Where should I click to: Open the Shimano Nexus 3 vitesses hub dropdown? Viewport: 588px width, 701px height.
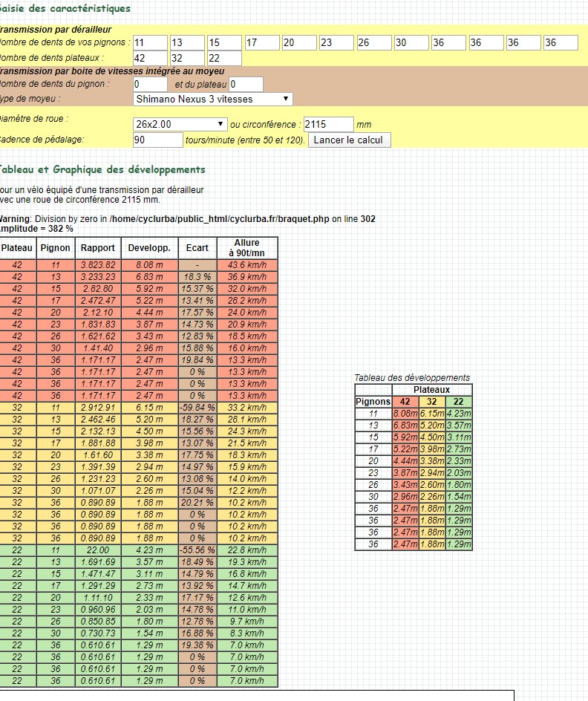pyautogui.click(x=213, y=100)
